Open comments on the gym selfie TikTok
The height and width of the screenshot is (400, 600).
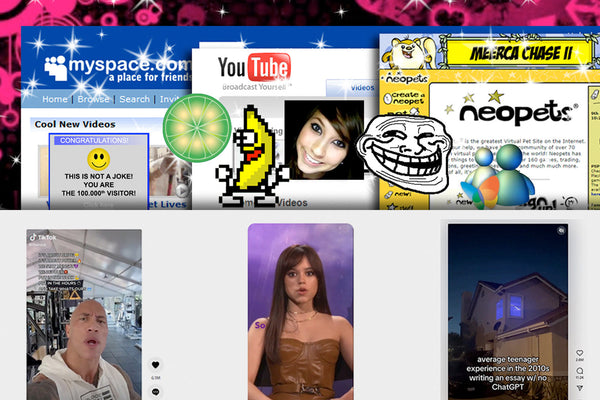click(155, 392)
